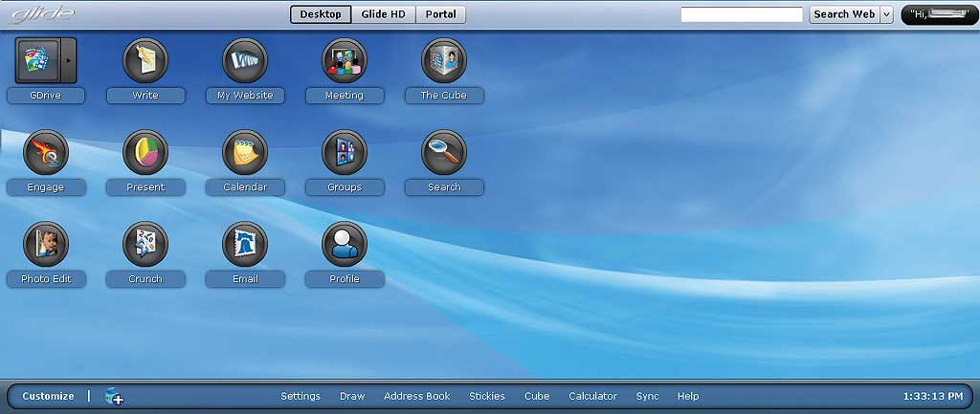This screenshot has width=980, height=414.
Task: Open Calculator from the bottom bar
Action: click(592, 396)
